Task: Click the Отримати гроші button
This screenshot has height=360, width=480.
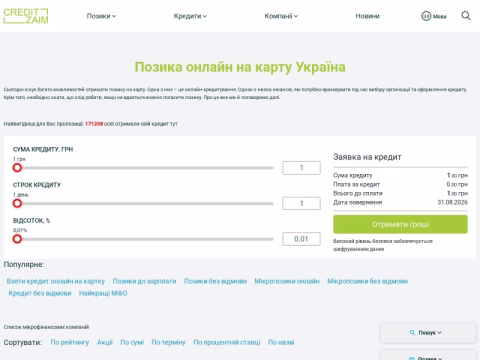Action: 400,224
